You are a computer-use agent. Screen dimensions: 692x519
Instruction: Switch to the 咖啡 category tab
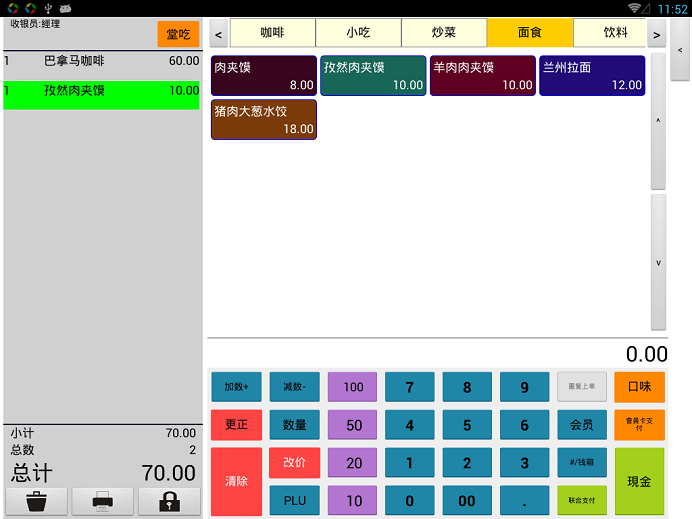(272, 33)
